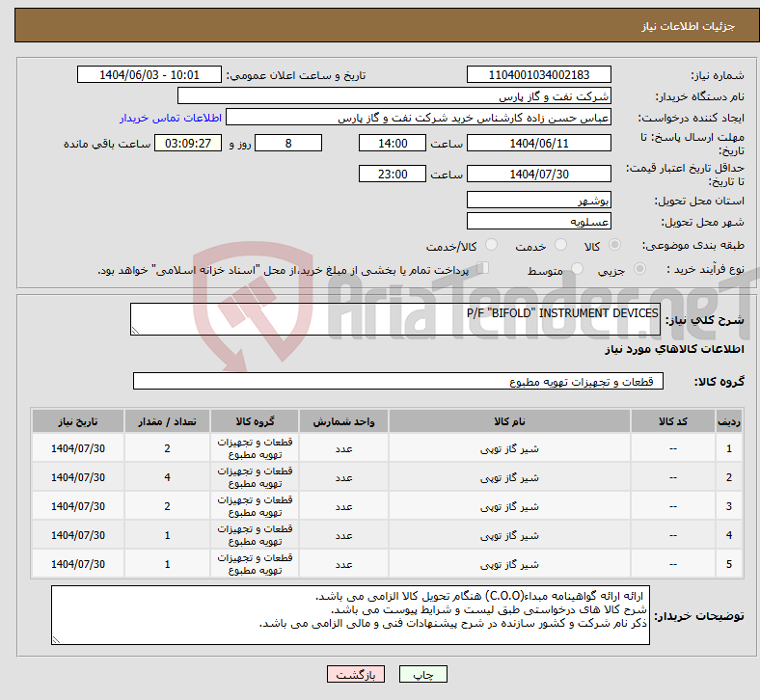760x700 pixels.
Task: Click the جزئیات اطلاعات نیاز page header
Action: point(688,26)
